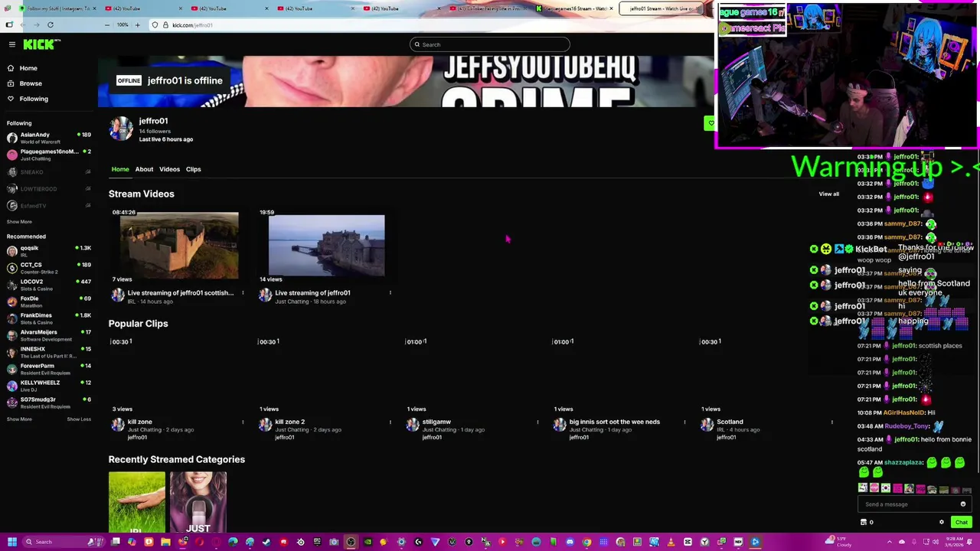Open 'stillgamw' clip options menu
Viewport: 980px width, 551px height.
(x=537, y=422)
